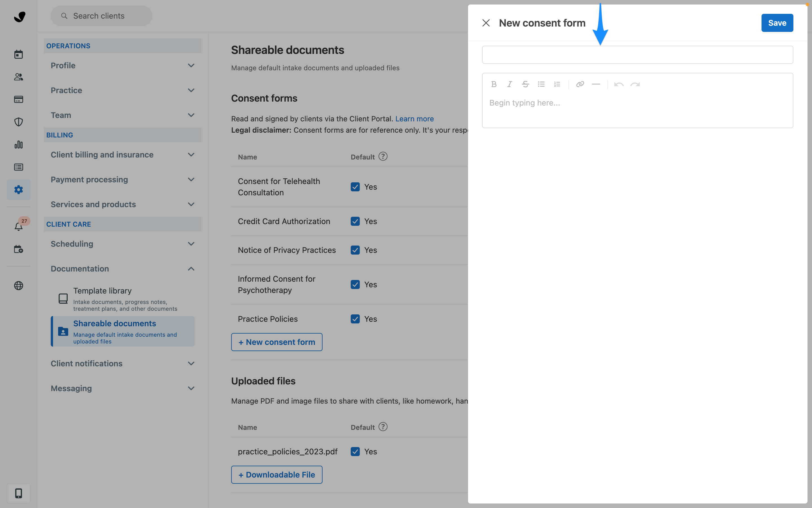This screenshot has width=812, height=508.
Task: Open the list activity icon in sidebar
Action: click(x=18, y=167)
